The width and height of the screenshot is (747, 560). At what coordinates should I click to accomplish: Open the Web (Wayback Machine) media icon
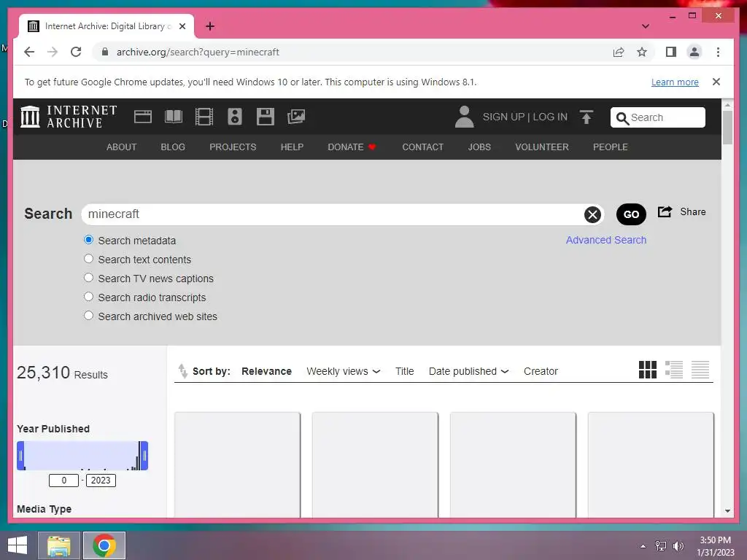pos(142,117)
